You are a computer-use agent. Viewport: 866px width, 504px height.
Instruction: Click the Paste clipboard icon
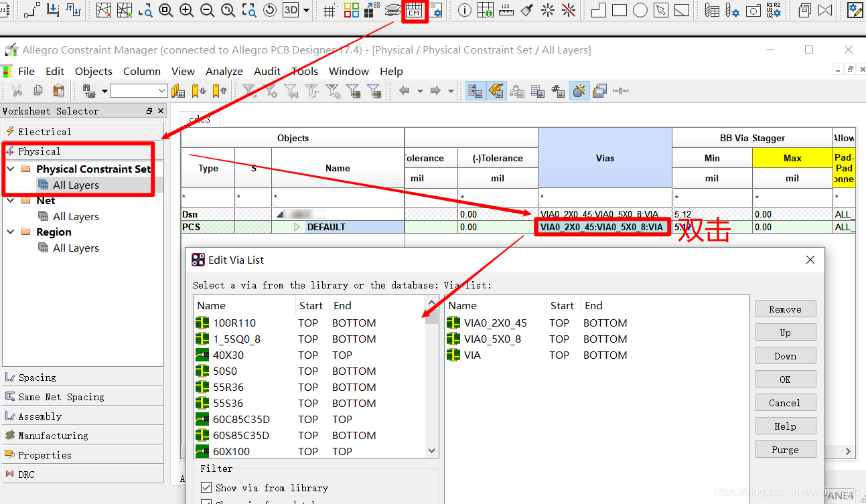(x=59, y=90)
